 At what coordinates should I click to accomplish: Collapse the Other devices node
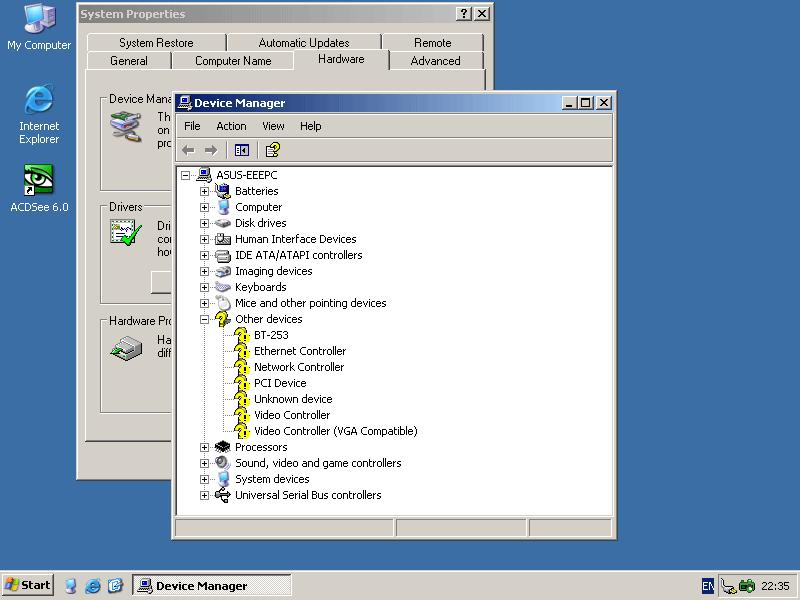tap(204, 319)
